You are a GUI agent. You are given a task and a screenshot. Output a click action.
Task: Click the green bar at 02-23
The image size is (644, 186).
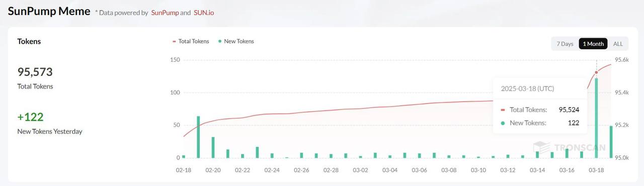257,152
